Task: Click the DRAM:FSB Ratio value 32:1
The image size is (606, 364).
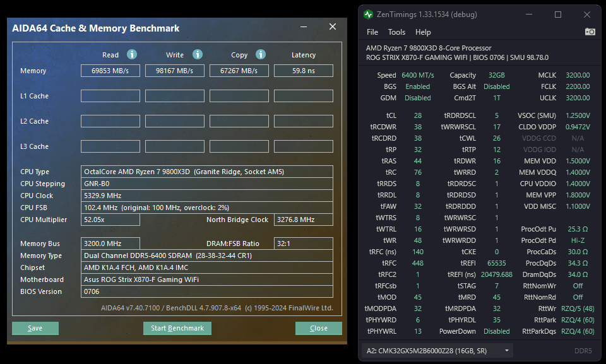Action: coord(304,244)
